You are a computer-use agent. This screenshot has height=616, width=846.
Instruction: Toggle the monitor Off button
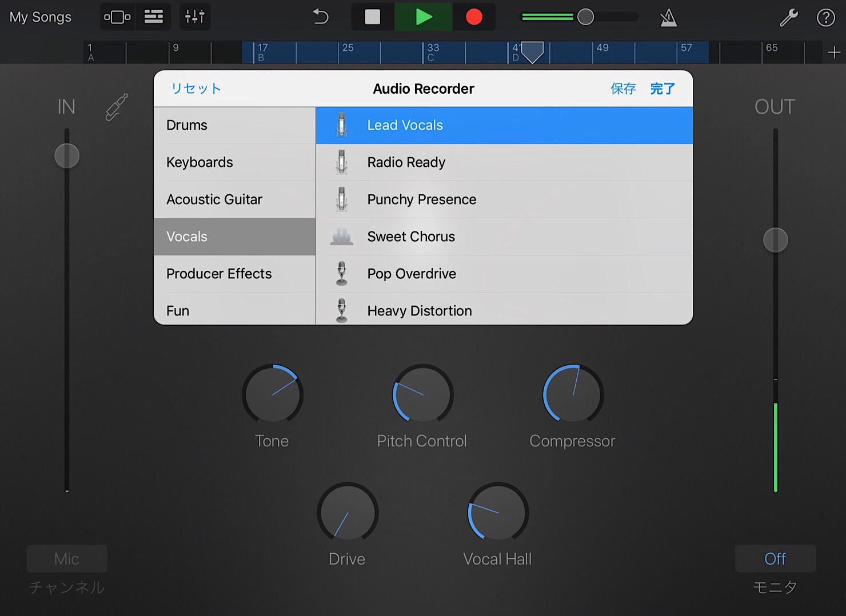(775, 558)
